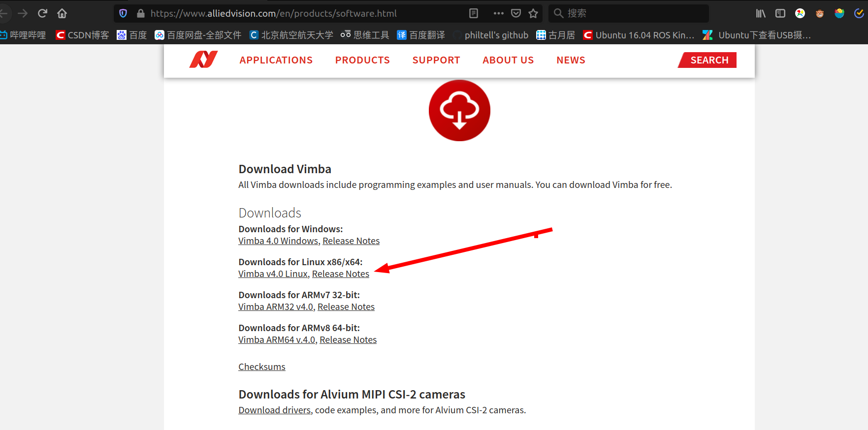Open philtell's github bookmark

[491, 35]
